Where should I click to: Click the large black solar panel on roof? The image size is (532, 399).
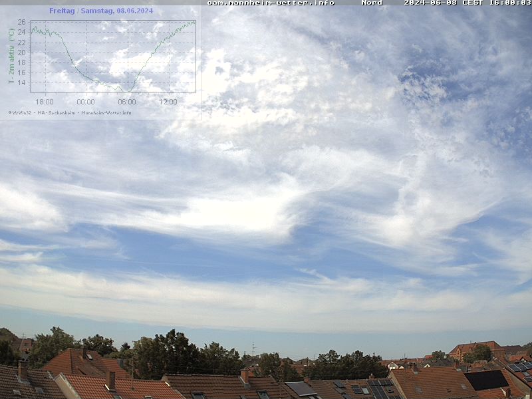pos(486,380)
